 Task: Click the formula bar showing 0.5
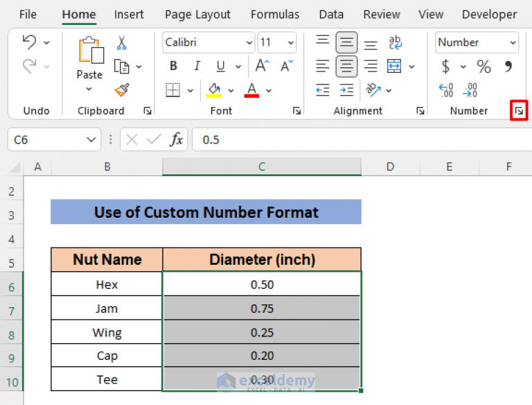click(362, 139)
